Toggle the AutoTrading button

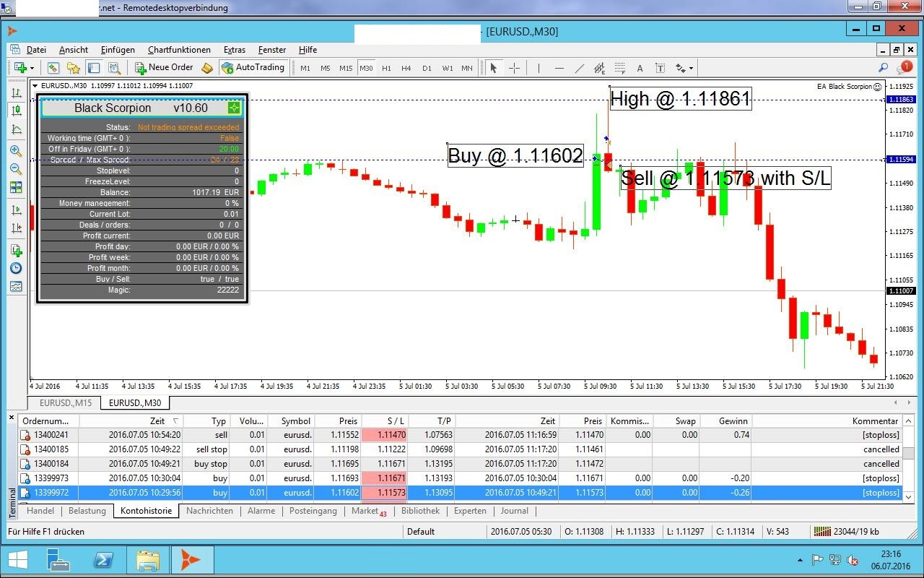click(253, 67)
